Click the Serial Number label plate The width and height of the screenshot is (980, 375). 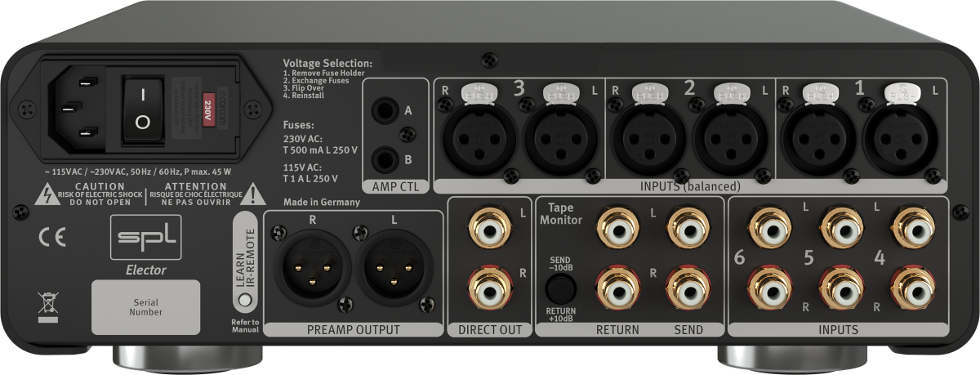146,307
